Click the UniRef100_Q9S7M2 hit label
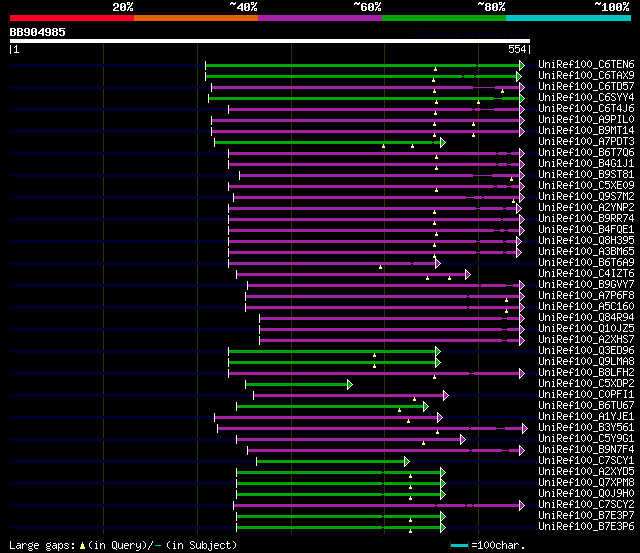640x553 pixels. click(x=586, y=197)
